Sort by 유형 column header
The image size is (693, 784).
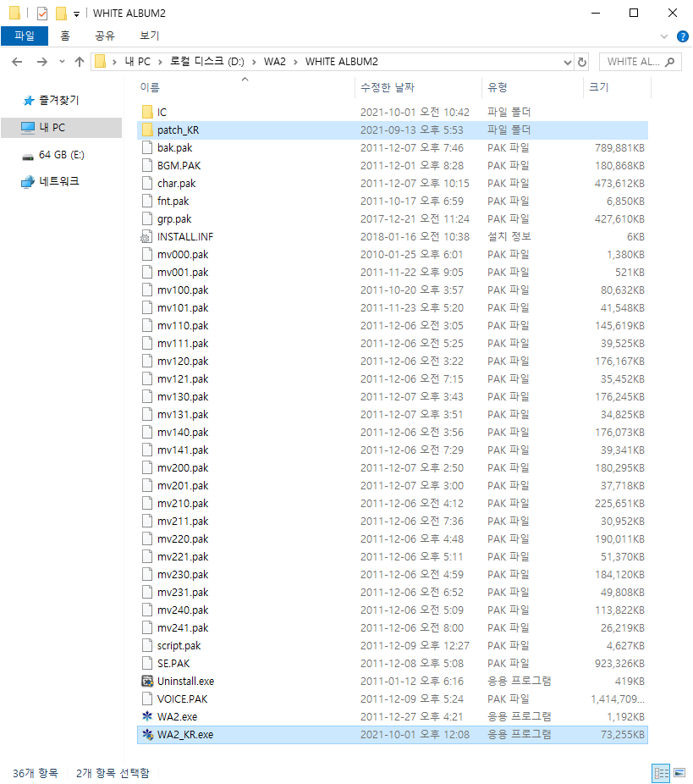[x=498, y=87]
